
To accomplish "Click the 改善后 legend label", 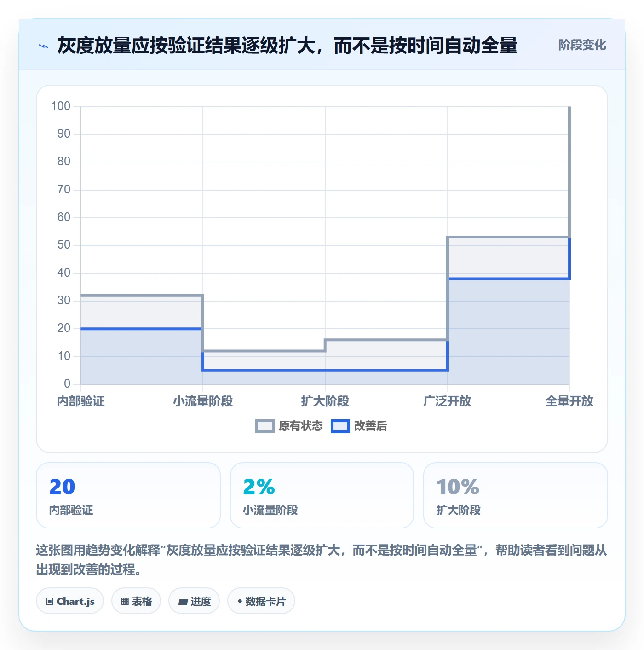I will click(371, 426).
